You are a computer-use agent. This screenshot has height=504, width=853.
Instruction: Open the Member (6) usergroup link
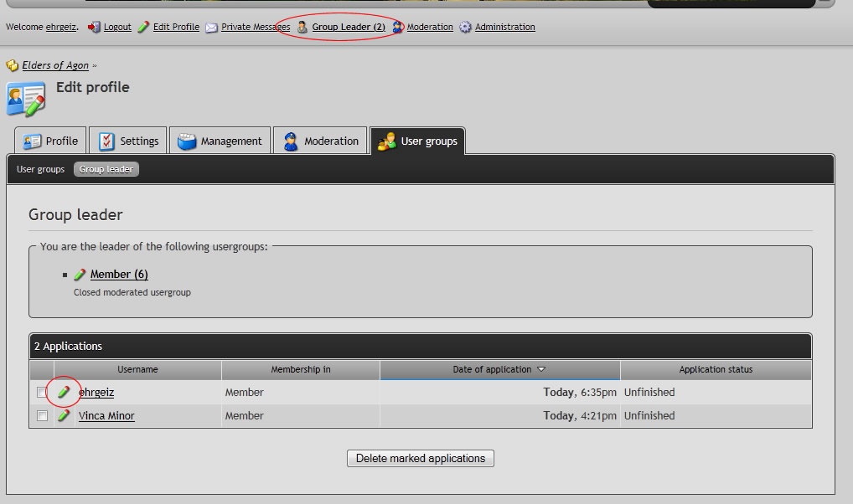pos(119,275)
